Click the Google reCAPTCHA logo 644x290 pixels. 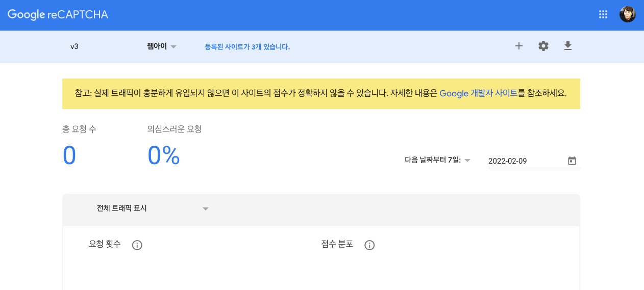[x=58, y=15]
